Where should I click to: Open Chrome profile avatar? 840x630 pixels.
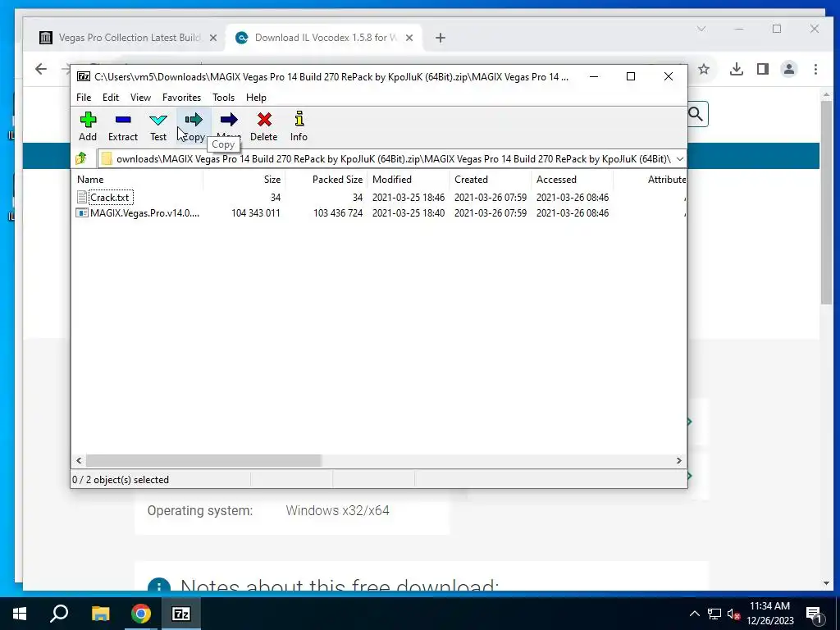pyautogui.click(x=789, y=69)
